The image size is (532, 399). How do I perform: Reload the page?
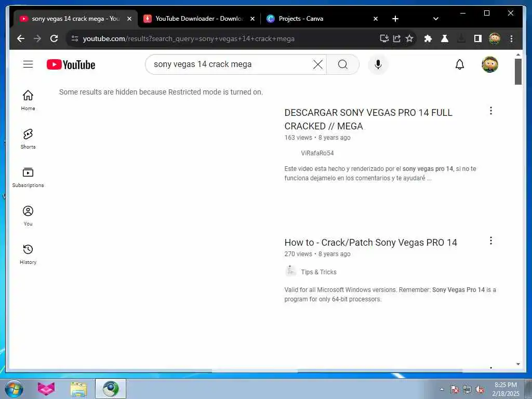pyautogui.click(x=54, y=38)
